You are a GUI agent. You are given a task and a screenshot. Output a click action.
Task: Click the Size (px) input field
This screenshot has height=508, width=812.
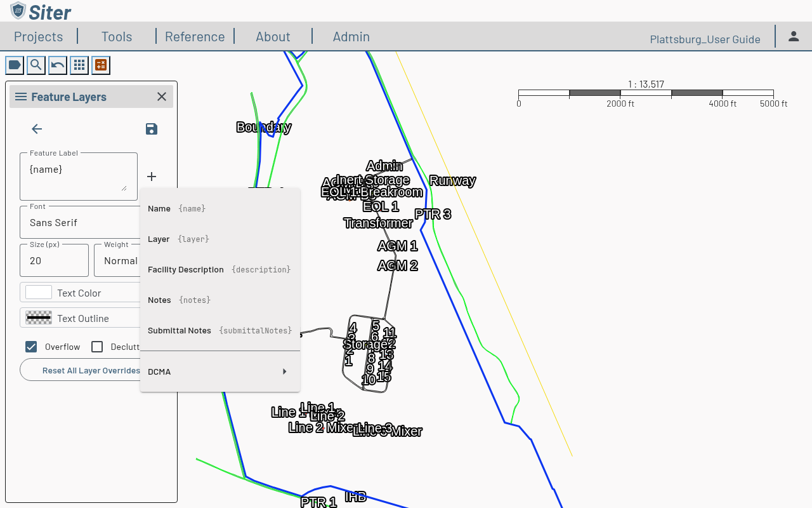point(54,260)
